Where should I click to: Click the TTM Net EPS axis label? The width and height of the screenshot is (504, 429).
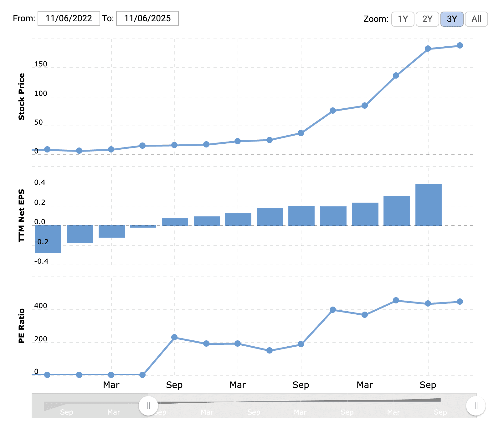tap(21, 218)
